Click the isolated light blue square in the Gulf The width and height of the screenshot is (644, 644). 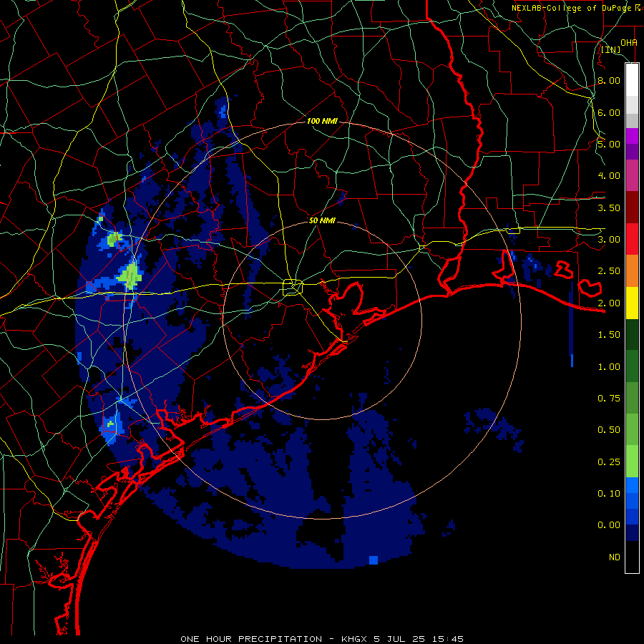(374, 560)
